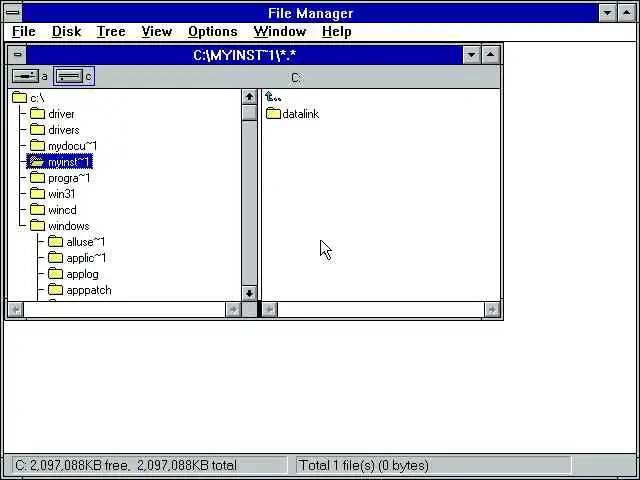Select the drivers folder name

(64, 130)
